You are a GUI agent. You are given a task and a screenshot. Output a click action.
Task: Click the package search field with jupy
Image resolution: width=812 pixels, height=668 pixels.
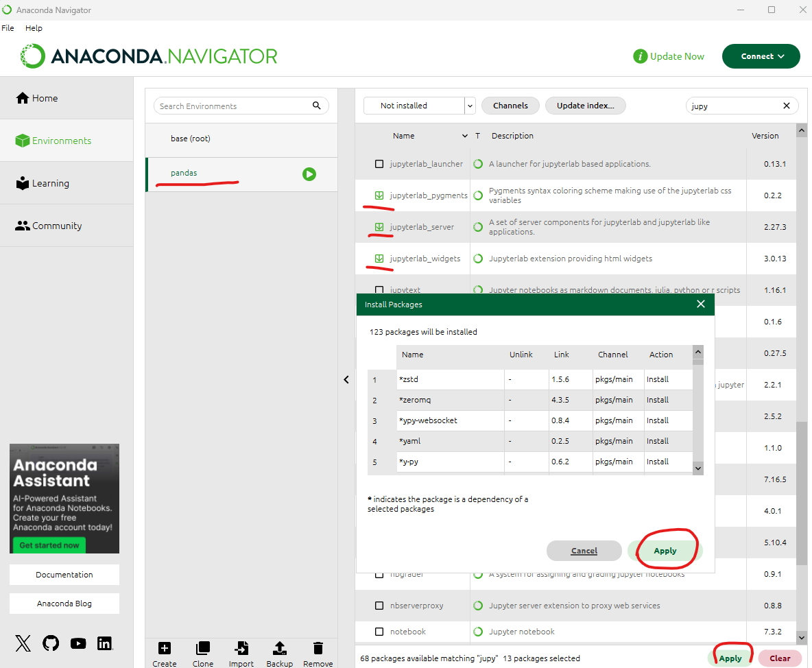(742, 106)
